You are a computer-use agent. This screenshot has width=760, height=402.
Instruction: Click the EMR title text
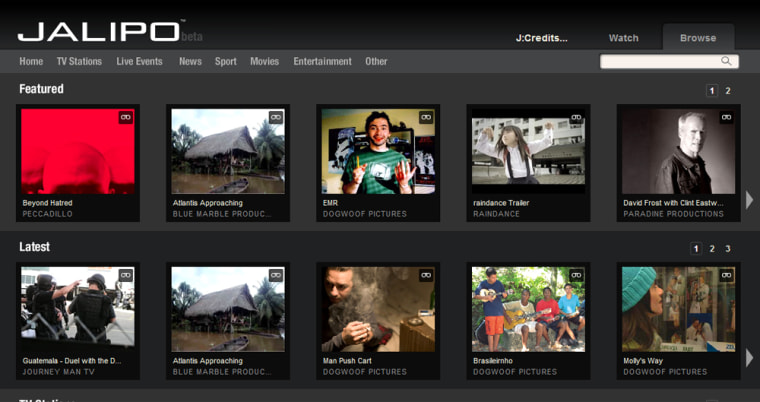click(x=331, y=203)
